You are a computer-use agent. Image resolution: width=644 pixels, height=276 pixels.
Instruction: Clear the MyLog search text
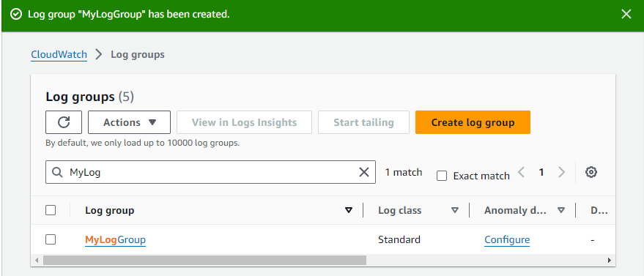click(364, 172)
